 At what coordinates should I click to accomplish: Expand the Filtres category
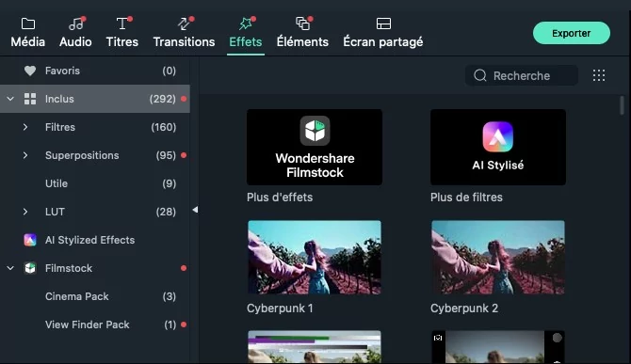pyautogui.click(x=25, y=127)
